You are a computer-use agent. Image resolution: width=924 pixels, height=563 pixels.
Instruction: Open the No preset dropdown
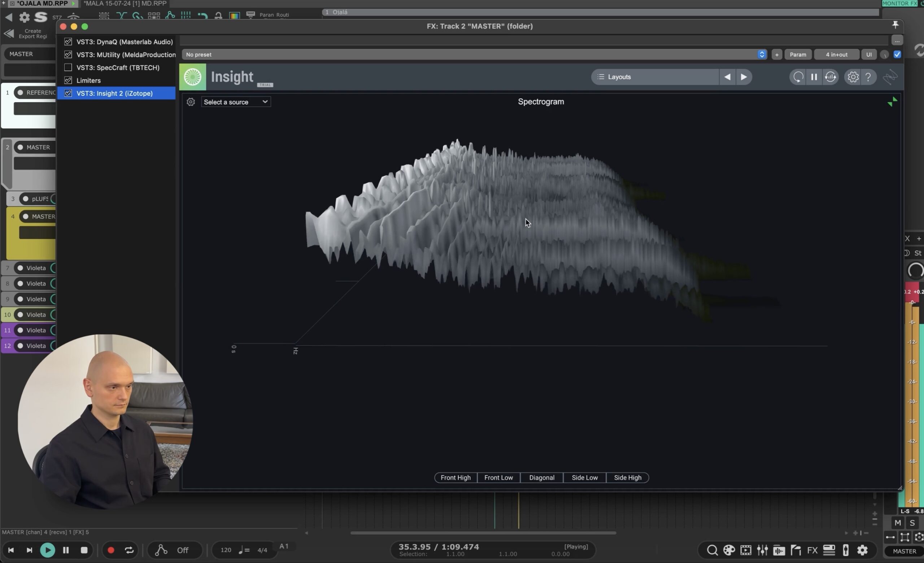pyautogui.click(x=474, y=54)
